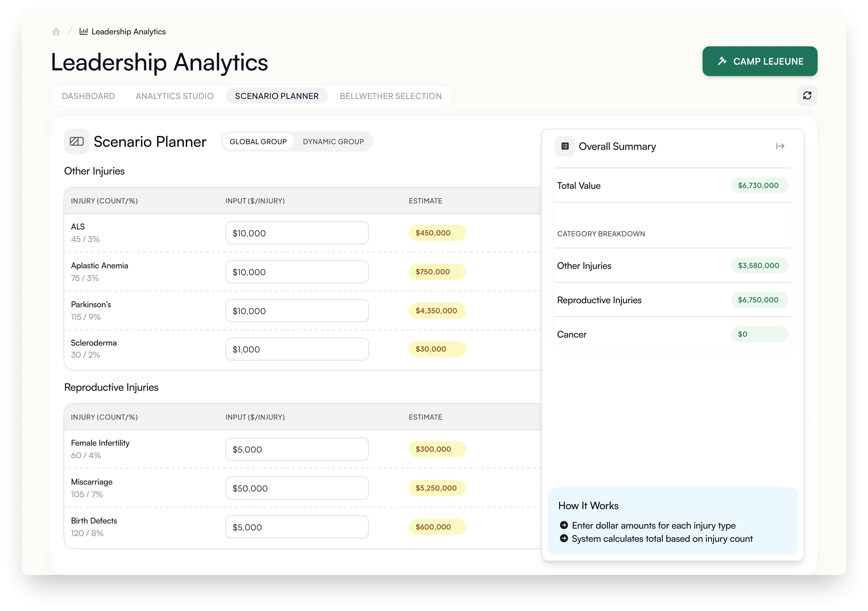
Task: Switch to the Dashboard tab
Action: (x=89, y=96)
